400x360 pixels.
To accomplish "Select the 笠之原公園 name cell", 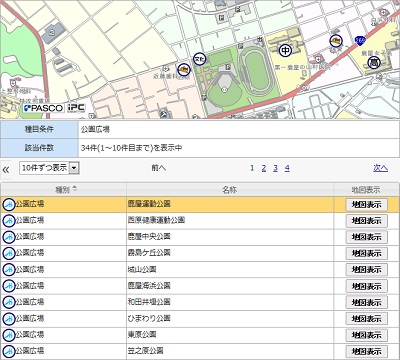I will (230, 351).
